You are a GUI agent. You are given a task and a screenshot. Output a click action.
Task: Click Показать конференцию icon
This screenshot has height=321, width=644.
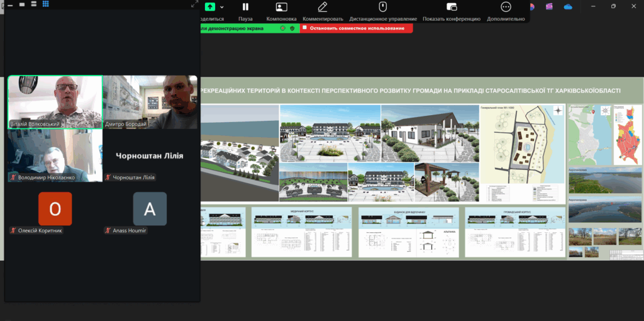(x=451, y=7)
